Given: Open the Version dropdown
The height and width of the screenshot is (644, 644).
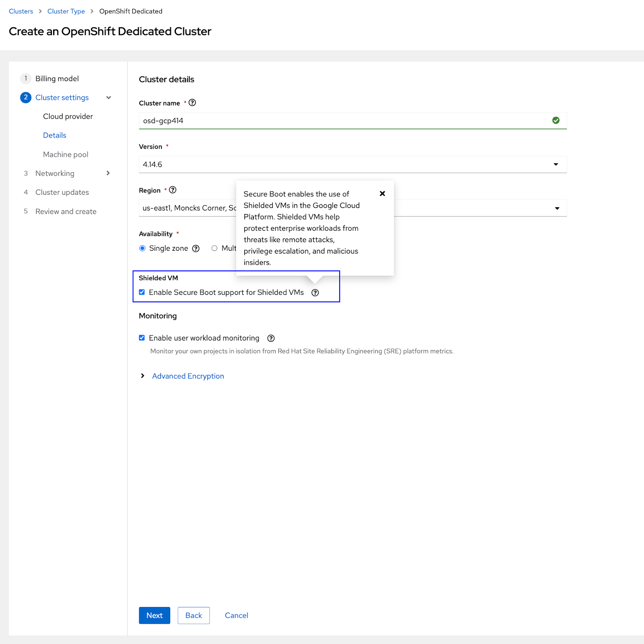Looking at the screenshot, I should (x=556, y=164).
